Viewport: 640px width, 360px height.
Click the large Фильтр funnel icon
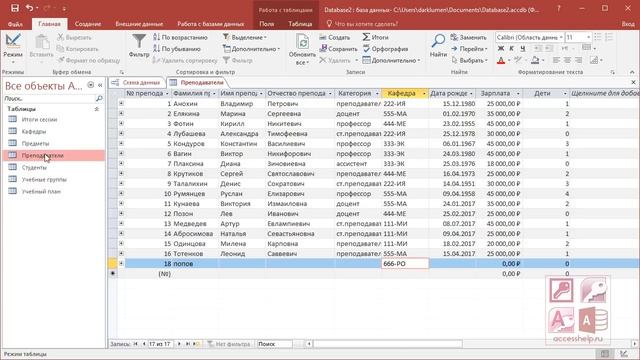click(x=139, y=45)
